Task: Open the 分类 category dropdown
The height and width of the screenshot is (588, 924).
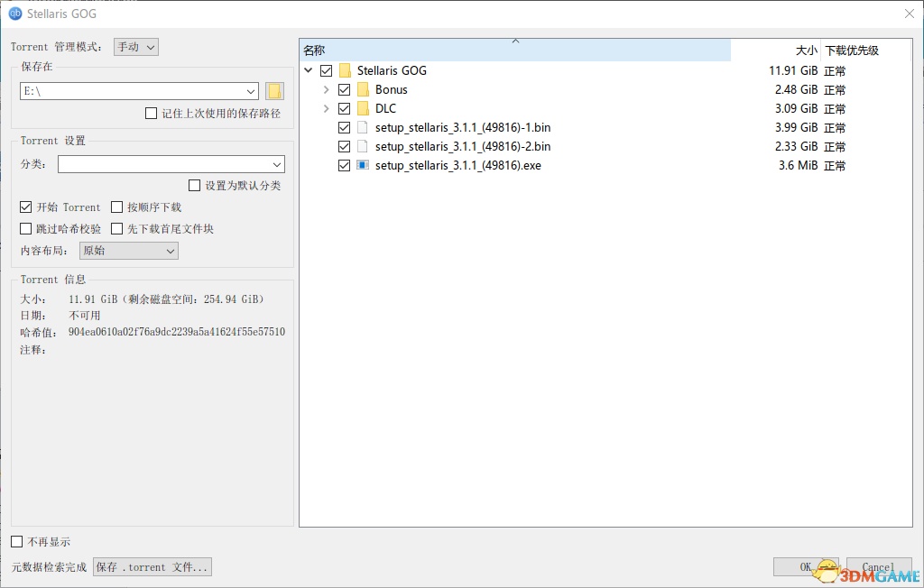Action: 171,164
